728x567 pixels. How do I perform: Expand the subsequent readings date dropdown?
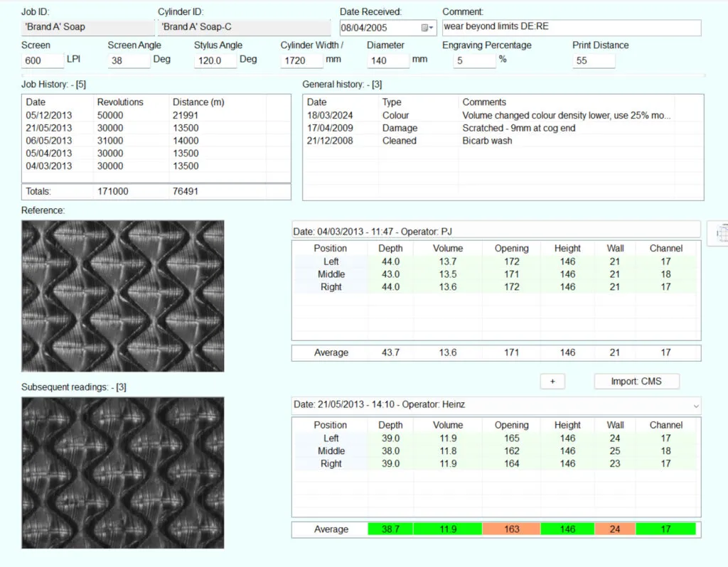(x=695, y=405)
